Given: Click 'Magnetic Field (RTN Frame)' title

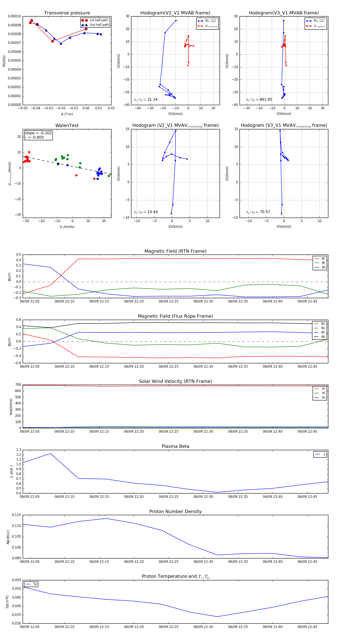Looking at the screenshot, I should 175,251.
